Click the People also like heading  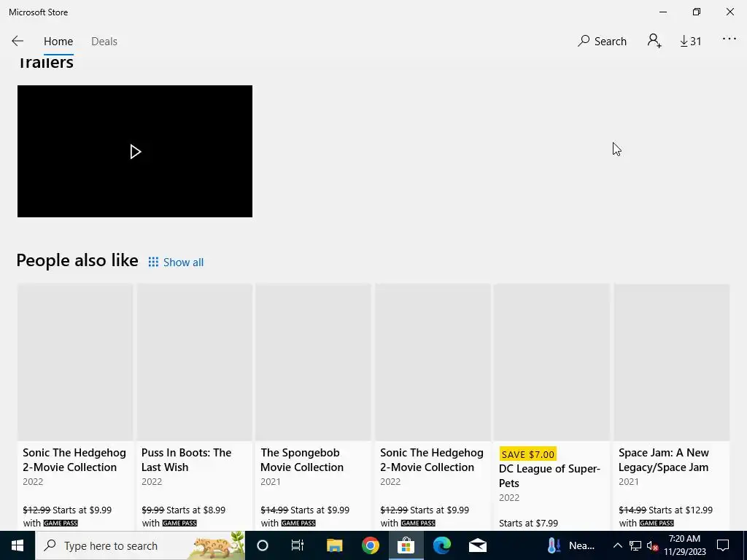point(77,260)
